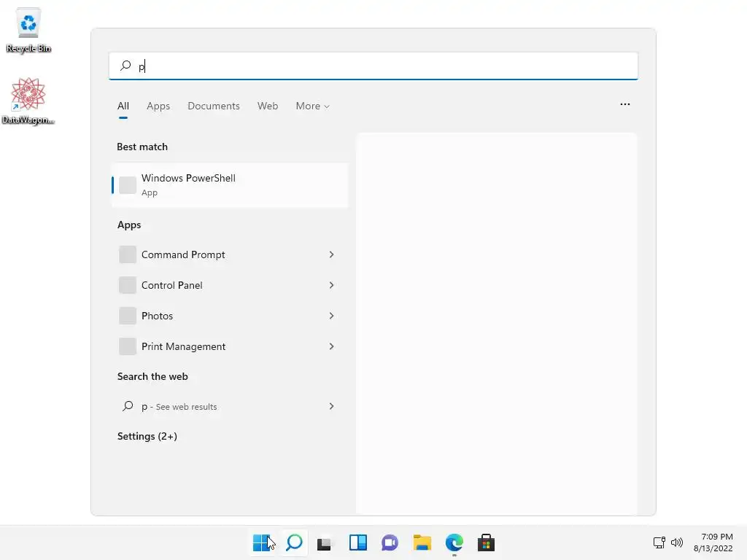Click the Photos app icon

128,316
